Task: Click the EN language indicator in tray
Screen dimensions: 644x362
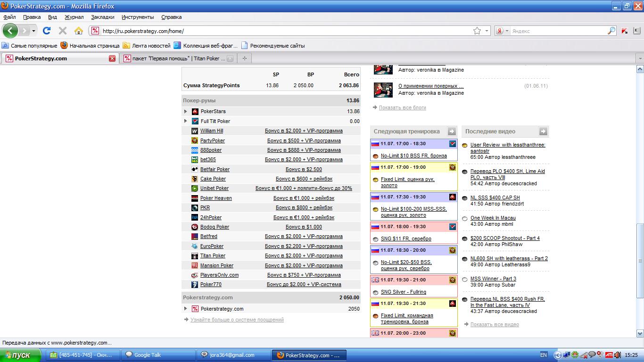Action: pos(543,355)
